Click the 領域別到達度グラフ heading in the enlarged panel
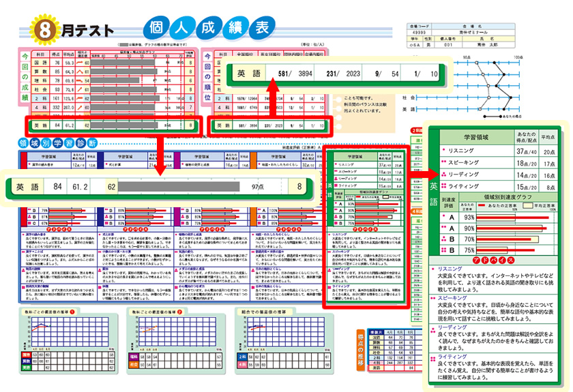The width and height of the screenshot is (573, 392). (508, 197)
